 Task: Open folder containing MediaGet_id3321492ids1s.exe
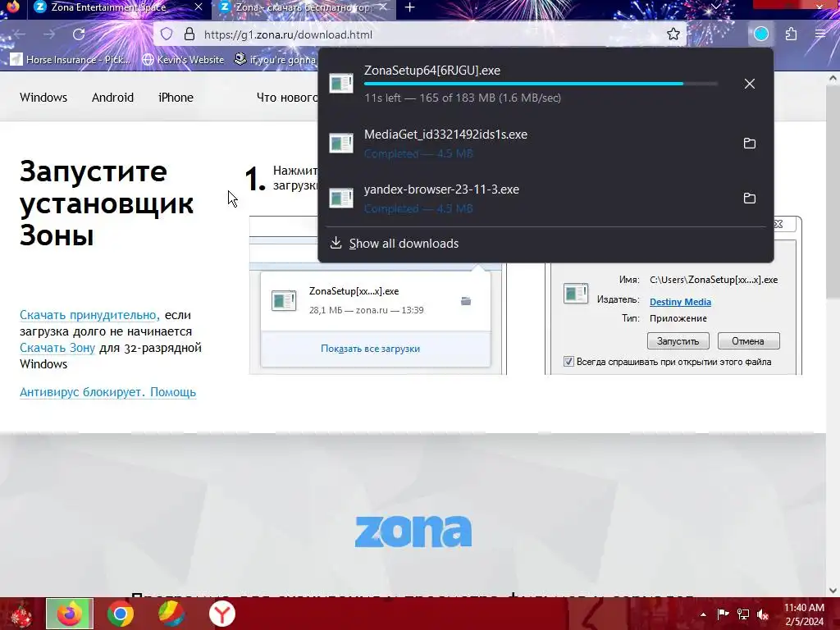coord(750,143)
